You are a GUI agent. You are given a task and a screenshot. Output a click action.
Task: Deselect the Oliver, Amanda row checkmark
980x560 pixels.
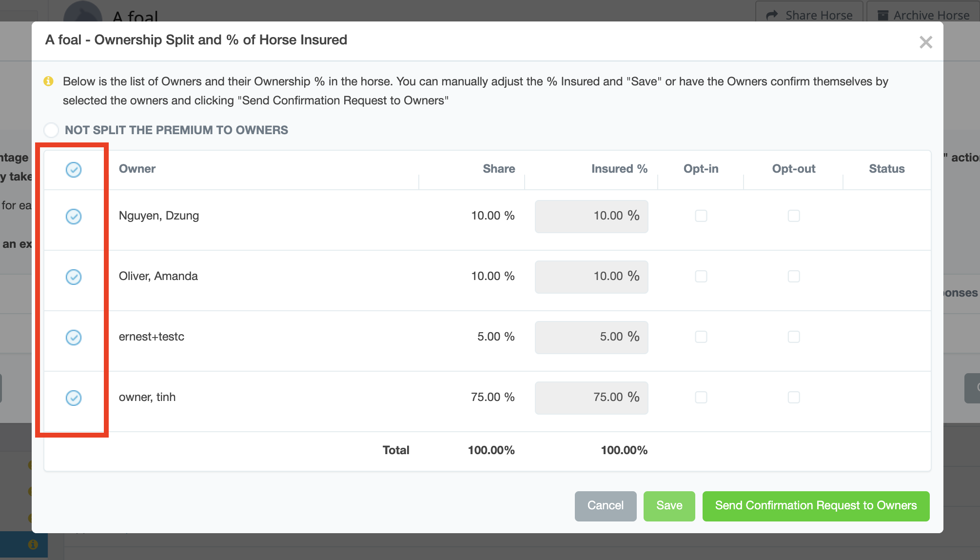(74, 277)
